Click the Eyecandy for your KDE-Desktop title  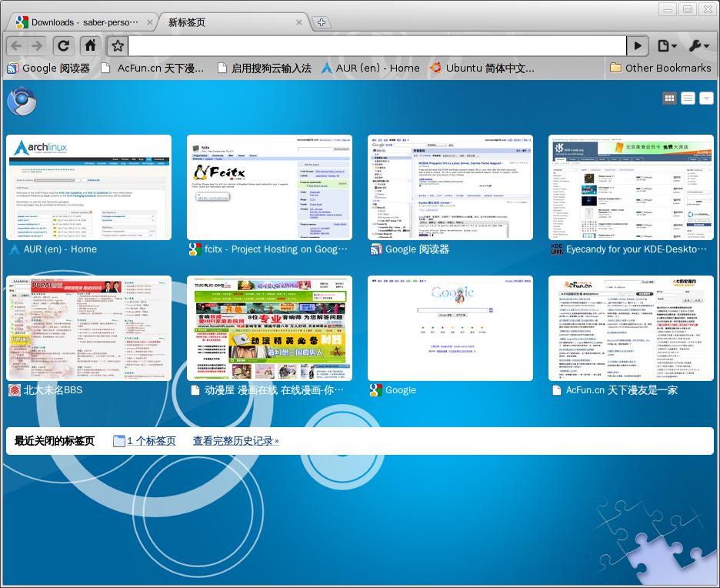(x=636, y=249)
